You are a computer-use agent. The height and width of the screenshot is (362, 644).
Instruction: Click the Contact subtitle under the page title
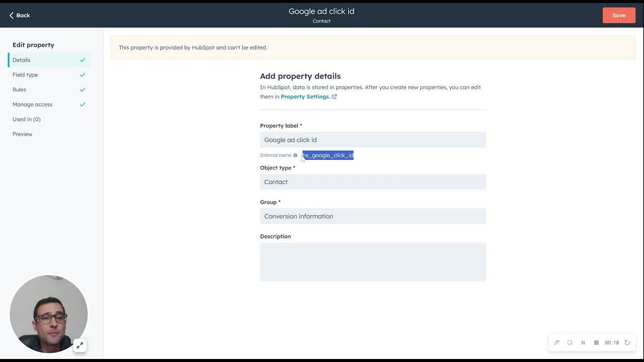pyautogui.click(x=321, y=21)
